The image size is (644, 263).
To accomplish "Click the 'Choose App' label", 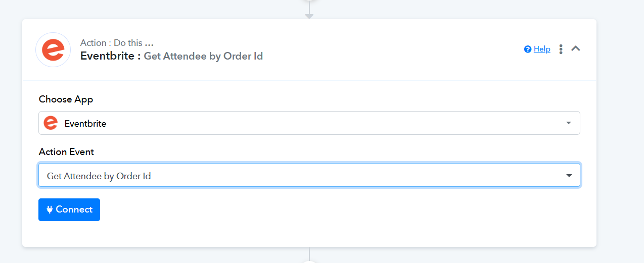I will (66, 99).
